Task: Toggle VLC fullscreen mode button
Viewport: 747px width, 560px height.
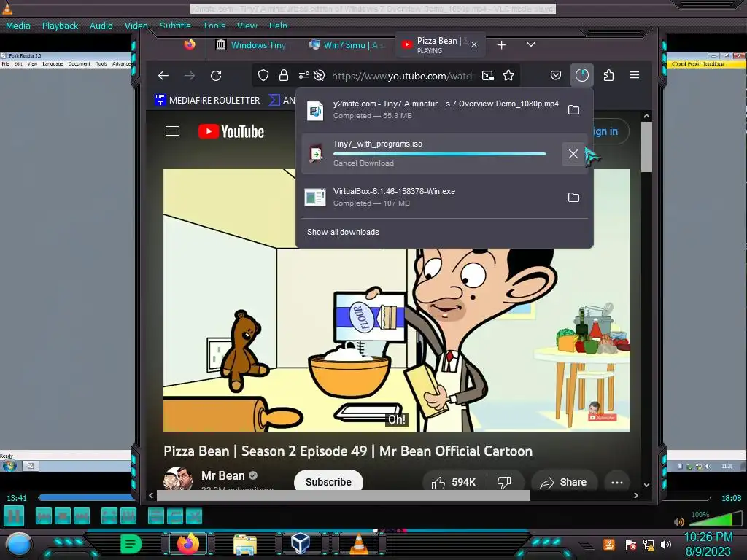Action: (109, 516)
